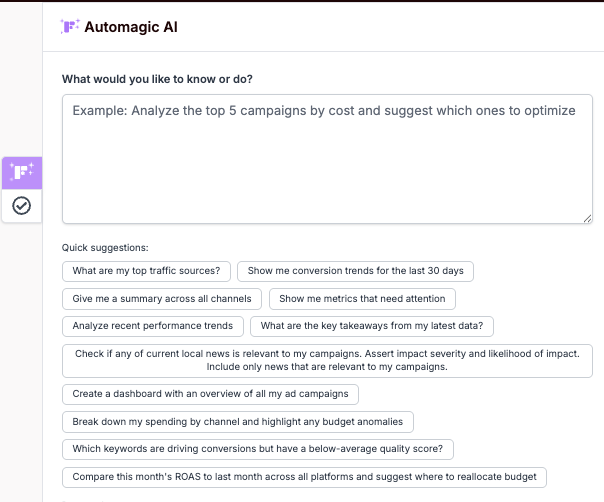
Task: Select keywords below-average quality score suggestion
Action: tap(258, 449)
